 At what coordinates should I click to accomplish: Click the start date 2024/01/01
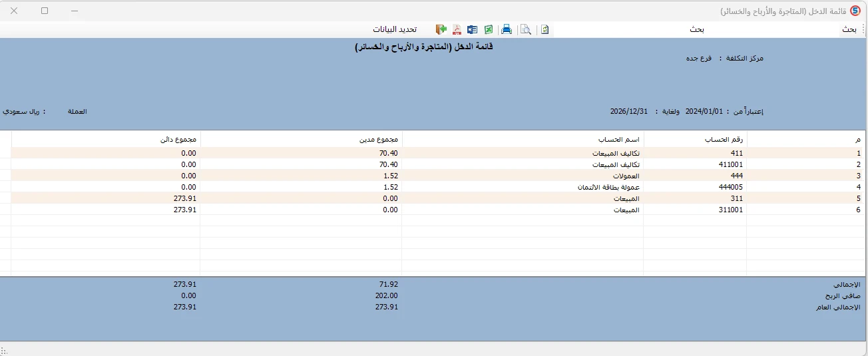click(704, 111)
